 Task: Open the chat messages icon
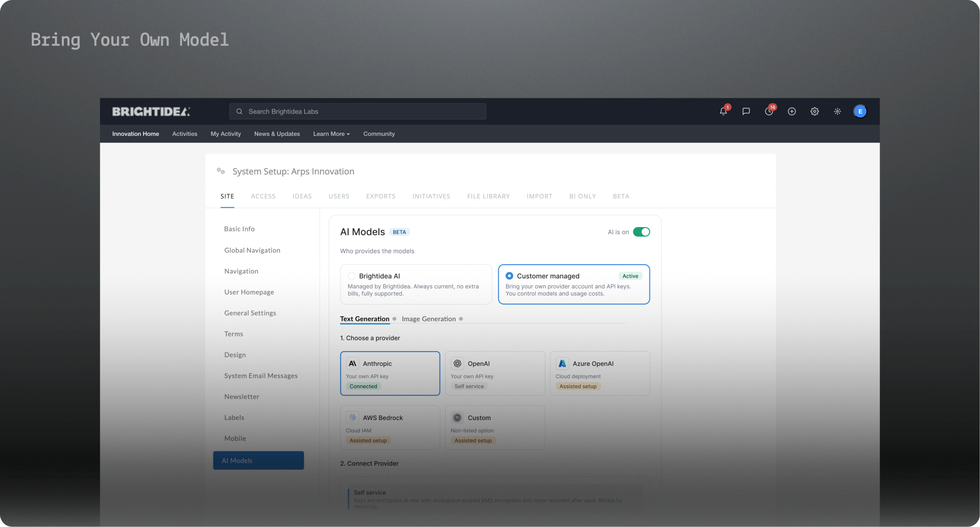(746, 111)
